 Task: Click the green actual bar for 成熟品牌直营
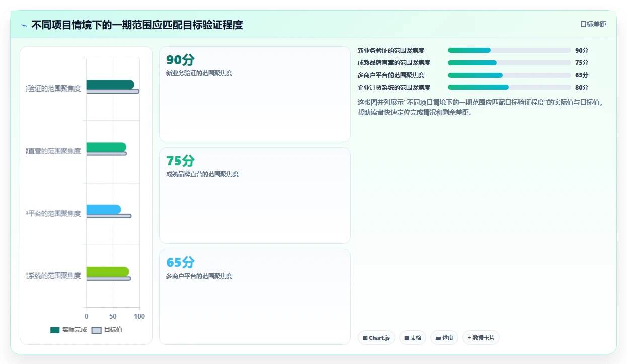coord(106,147)
